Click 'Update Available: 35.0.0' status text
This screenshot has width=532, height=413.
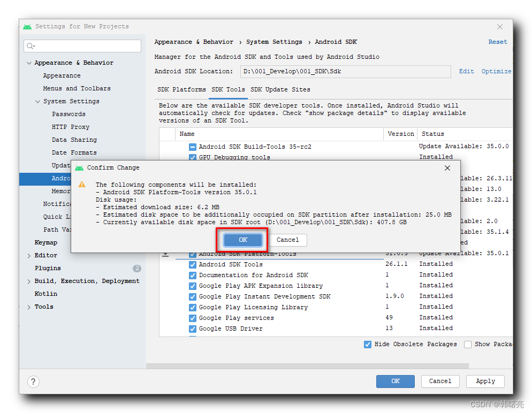(x=464, y=147)
